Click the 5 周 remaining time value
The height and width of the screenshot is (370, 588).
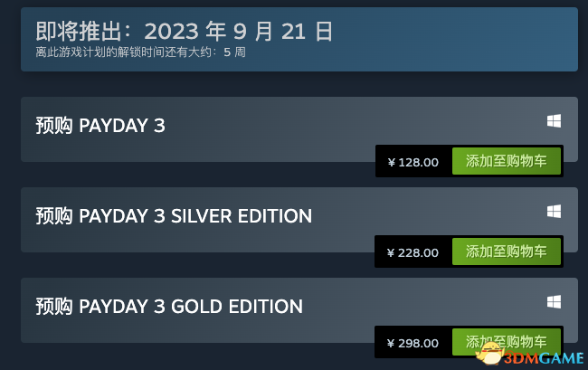pyautogui.click(x=234, y=52)
